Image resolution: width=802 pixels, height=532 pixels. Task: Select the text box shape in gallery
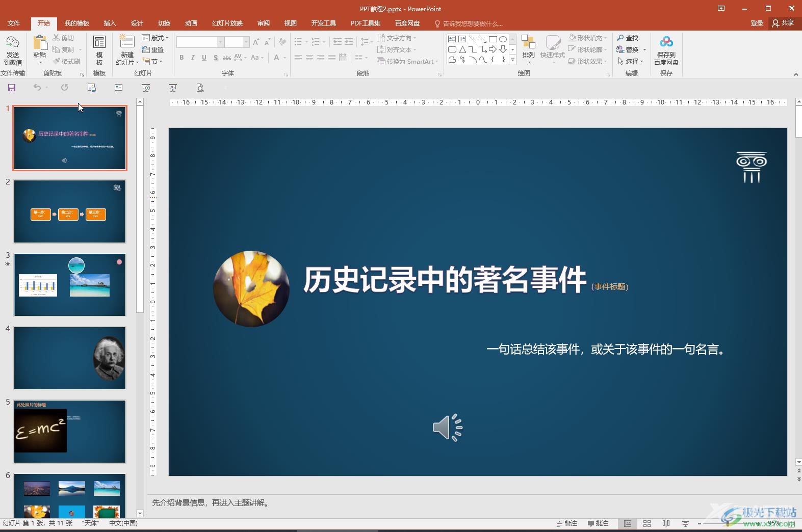(x=452, y=39)
